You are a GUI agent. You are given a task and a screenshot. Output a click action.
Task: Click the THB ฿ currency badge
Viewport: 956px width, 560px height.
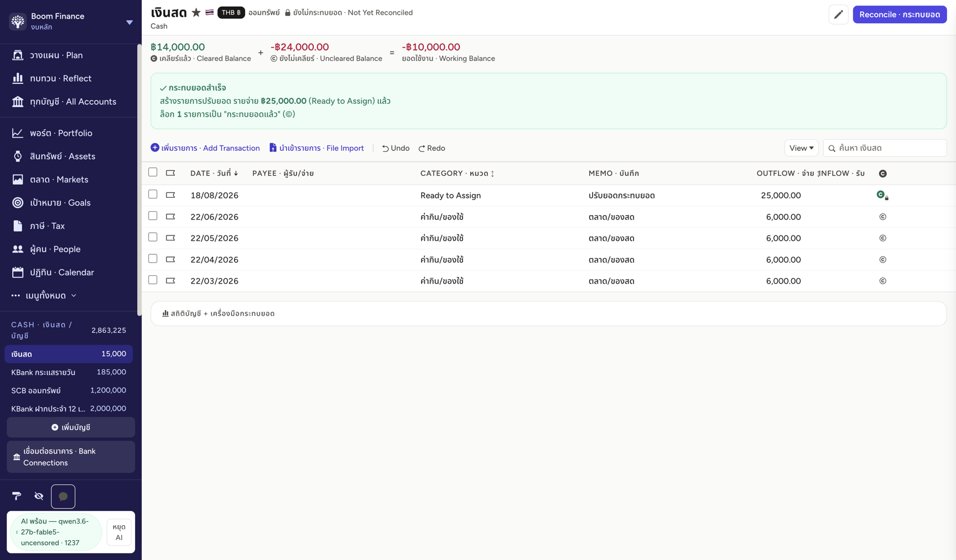coord(231,13)
